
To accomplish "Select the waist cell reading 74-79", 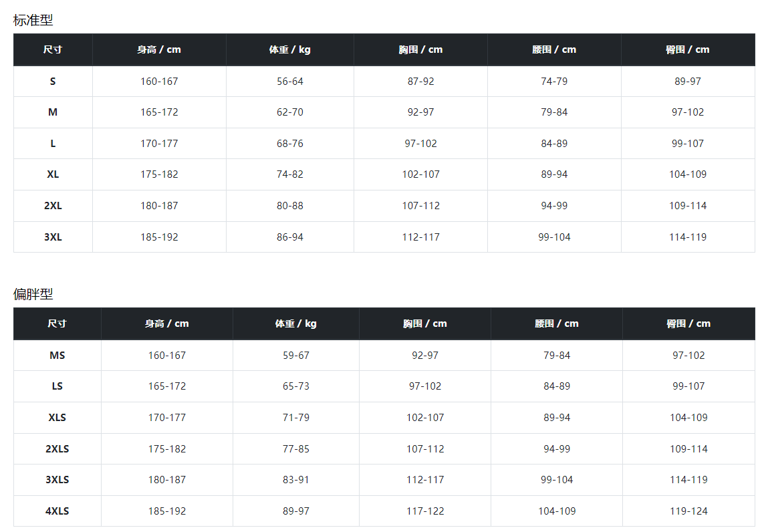I will [554, 82].
